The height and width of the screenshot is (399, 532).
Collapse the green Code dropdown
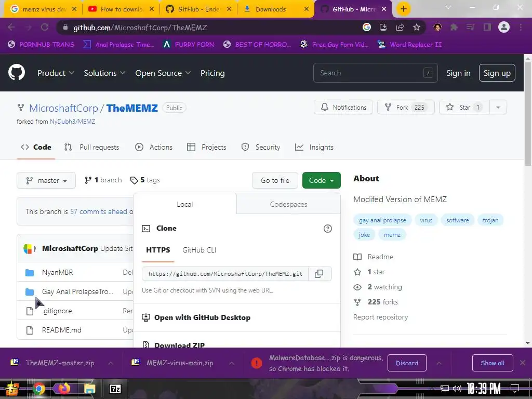(321, 180)
